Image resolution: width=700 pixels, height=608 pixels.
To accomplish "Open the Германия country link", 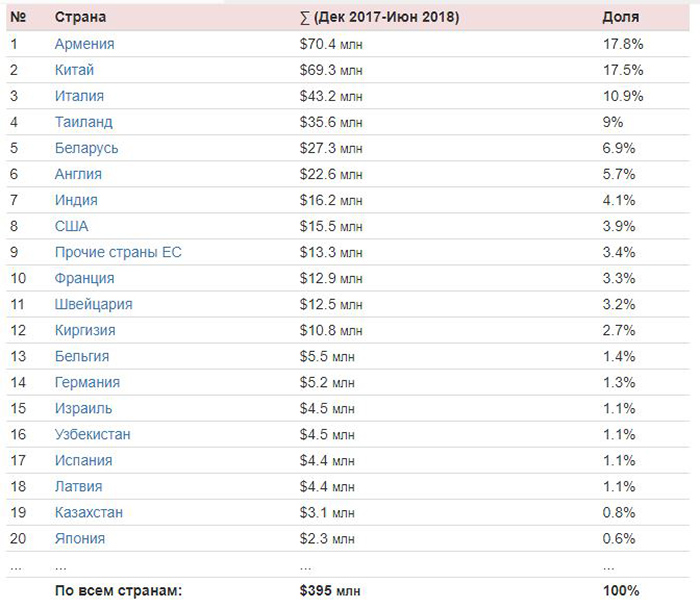I will click(87, 383).
